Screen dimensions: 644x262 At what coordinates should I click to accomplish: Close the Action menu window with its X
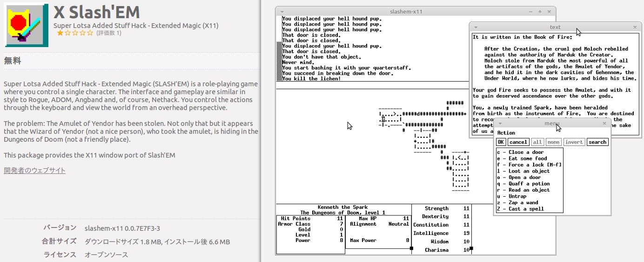pyautogui.click(x=604, y=123)
